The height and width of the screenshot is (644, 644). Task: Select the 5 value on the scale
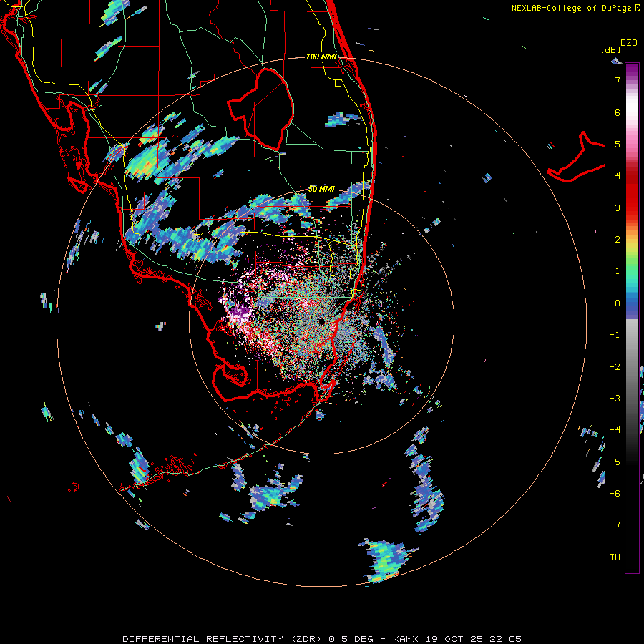(618, 144)
